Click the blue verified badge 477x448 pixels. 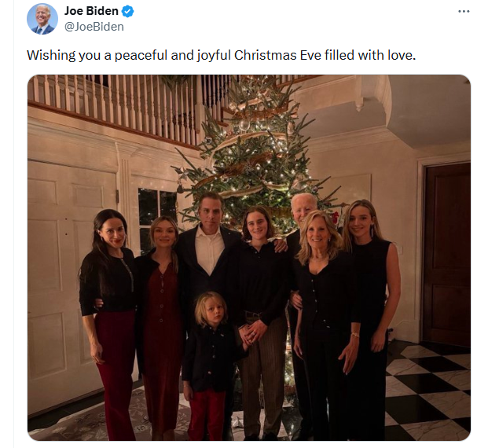(127, 11)
